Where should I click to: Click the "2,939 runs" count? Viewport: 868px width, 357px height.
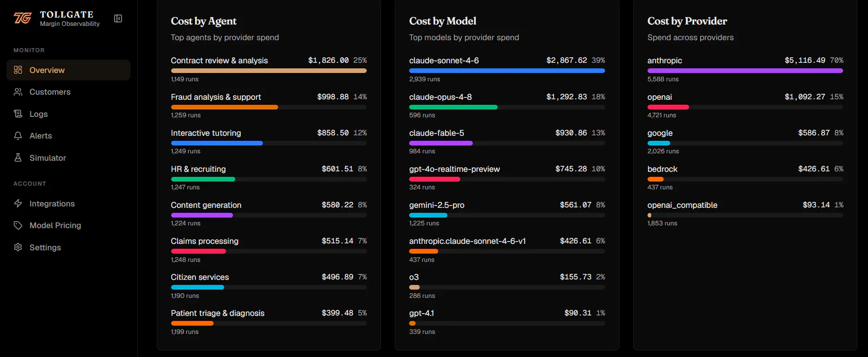(425, 79)
